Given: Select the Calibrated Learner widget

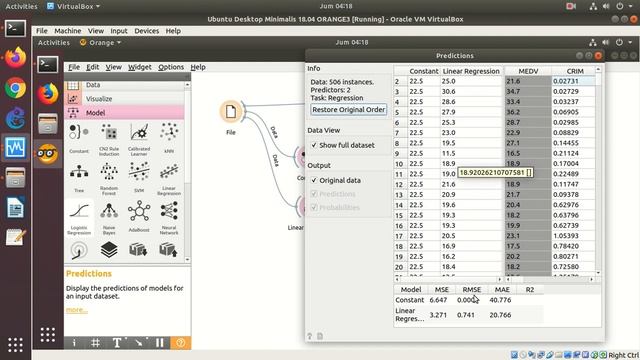Looking at the screenshot, I should tap(139, 140).
